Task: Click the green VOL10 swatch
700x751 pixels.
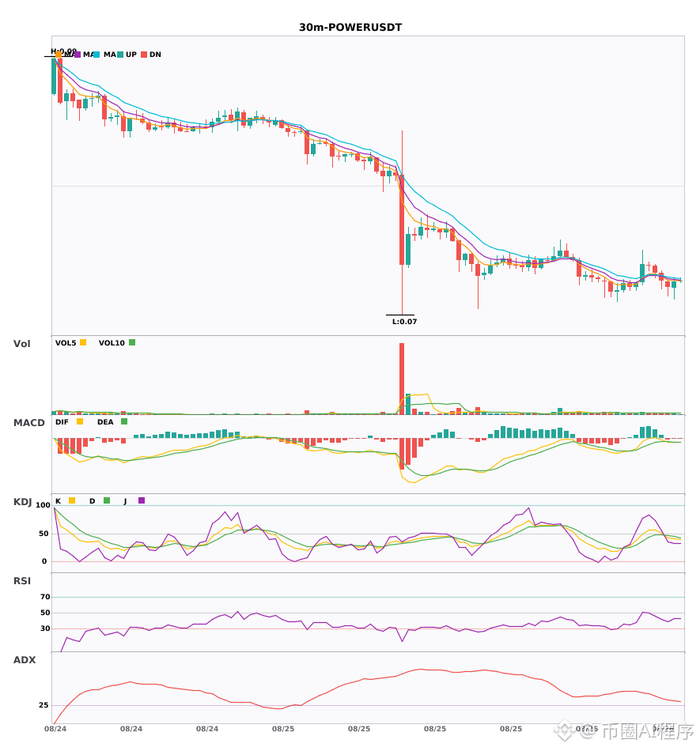Action: 132,342
